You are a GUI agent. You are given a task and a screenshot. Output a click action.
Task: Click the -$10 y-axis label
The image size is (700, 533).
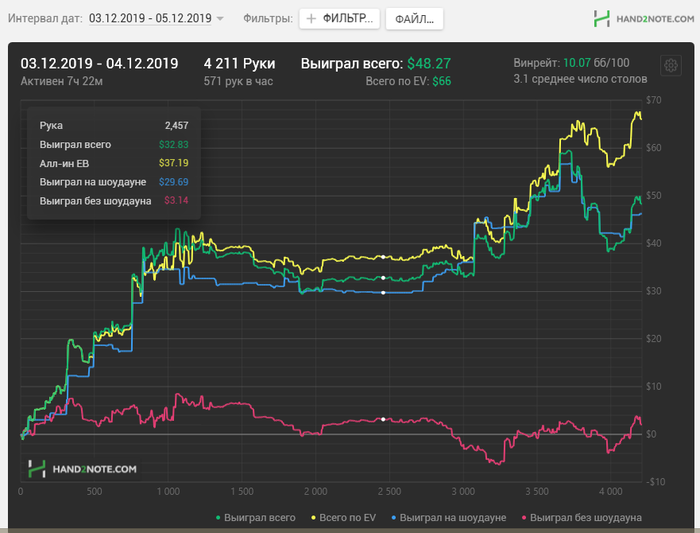click(655, 482)
